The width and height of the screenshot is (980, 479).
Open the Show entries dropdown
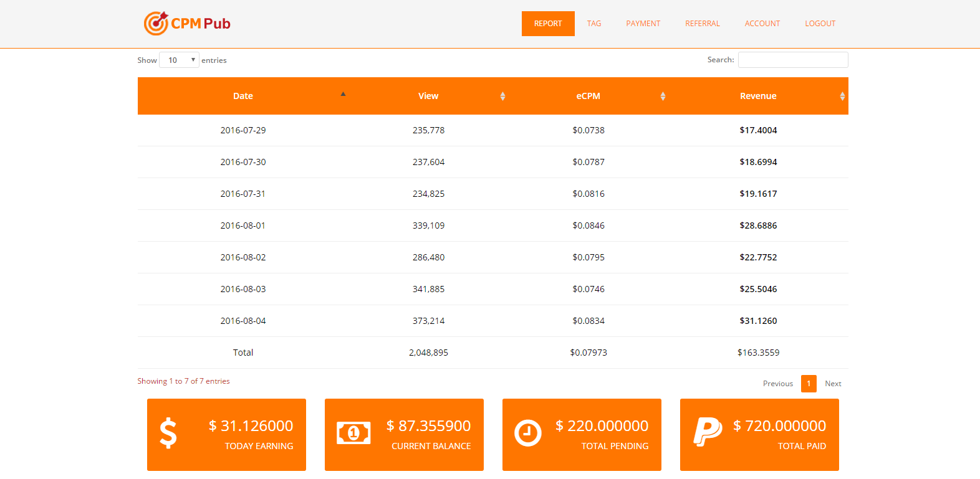tap(179, 60)
